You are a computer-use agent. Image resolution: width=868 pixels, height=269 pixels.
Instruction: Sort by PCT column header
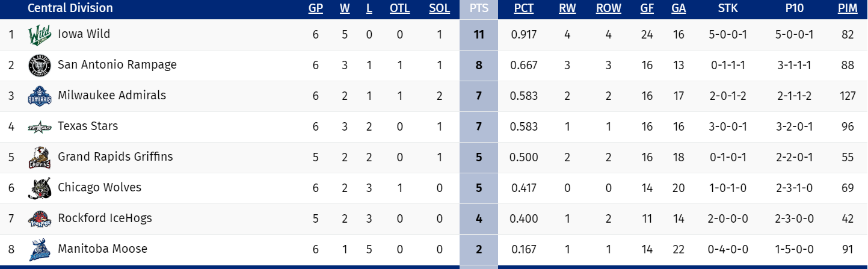coord(524,8)
